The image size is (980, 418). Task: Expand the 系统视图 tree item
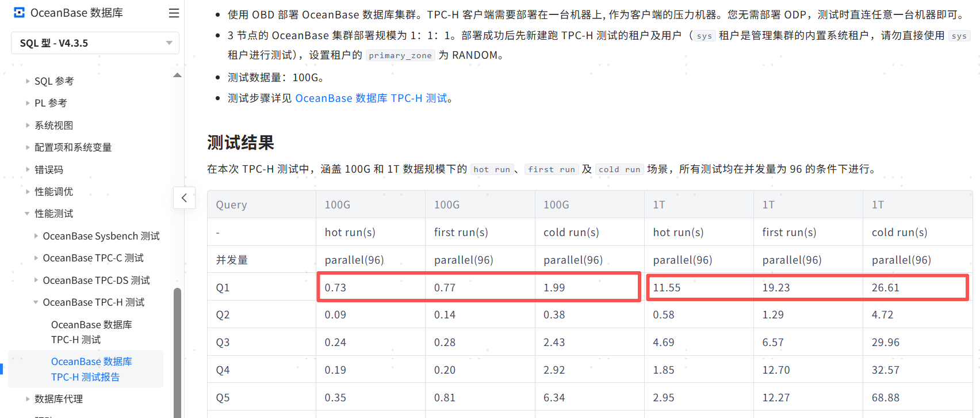(53, 126)
